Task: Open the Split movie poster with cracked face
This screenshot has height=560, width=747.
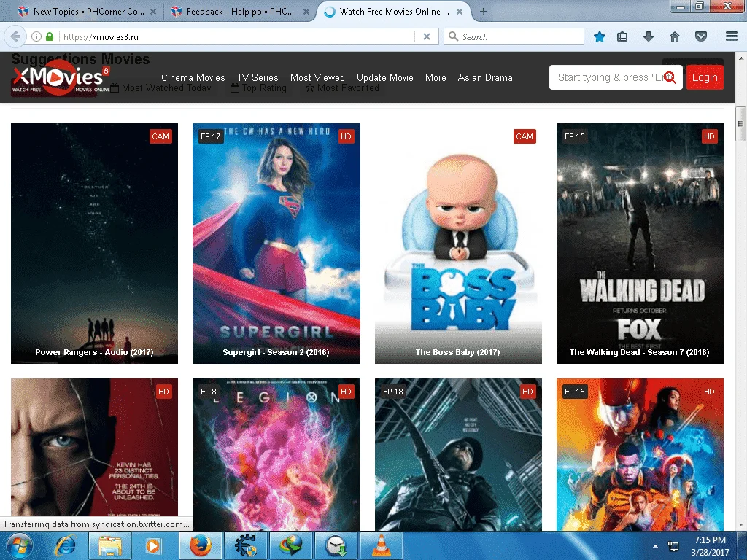Action: [x=94, y=454]
